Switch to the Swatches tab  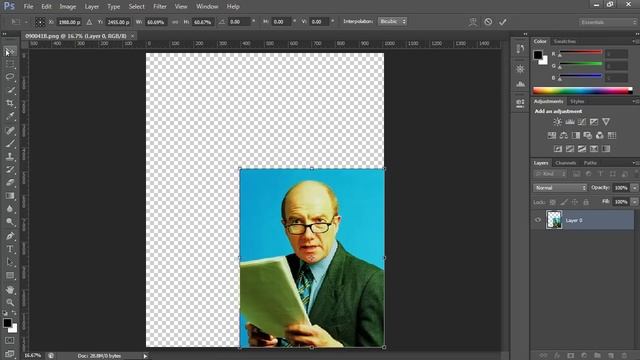tap(564, 41)
